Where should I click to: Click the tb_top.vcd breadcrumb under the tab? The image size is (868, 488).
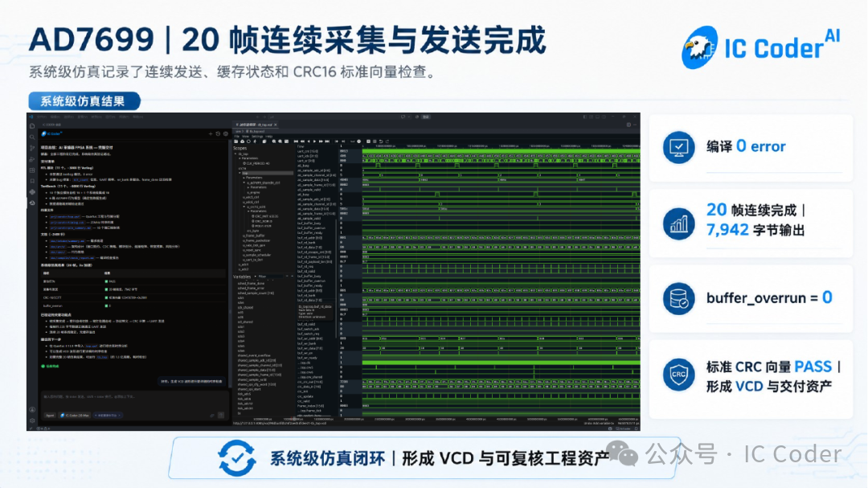click(256, 131)
